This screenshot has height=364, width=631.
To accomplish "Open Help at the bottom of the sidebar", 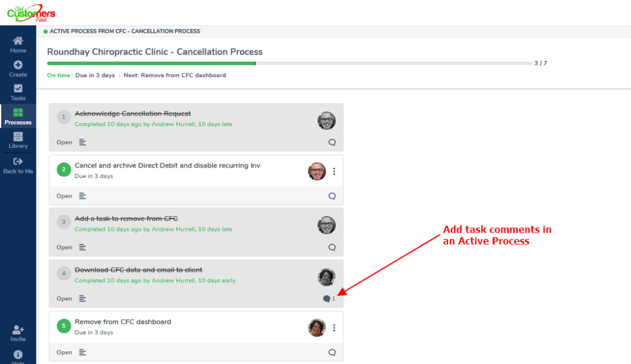I will (x=18, y=356).
